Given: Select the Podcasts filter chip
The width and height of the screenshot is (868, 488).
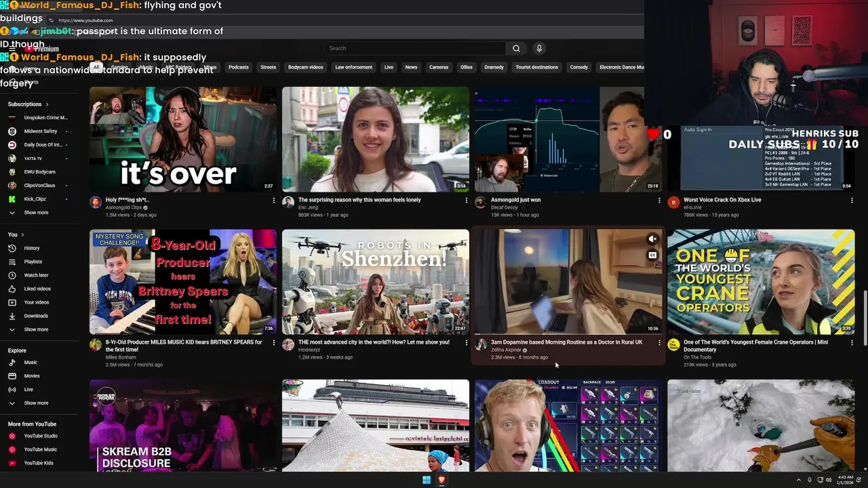Looking at the screenshot, I should tap(239, 67).
